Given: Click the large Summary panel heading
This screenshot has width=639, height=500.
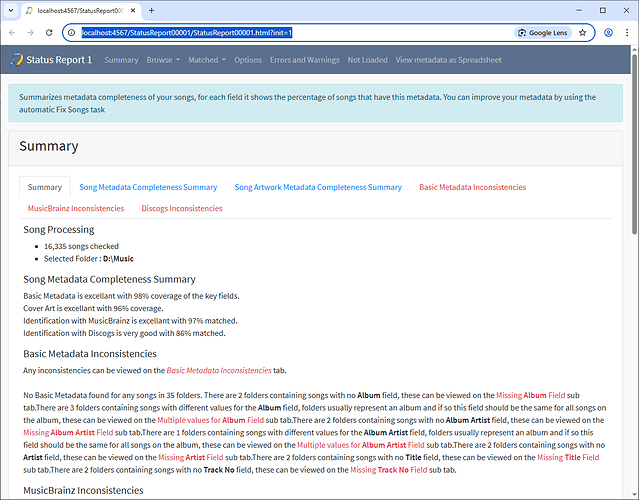Looking at the screenshot, I should point(49,146).
